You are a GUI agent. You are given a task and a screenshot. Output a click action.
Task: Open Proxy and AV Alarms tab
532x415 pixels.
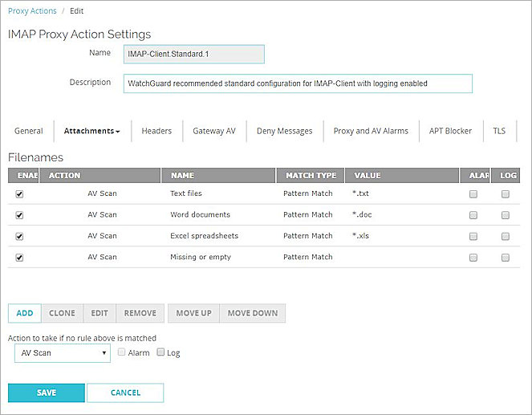click(x=371, y=131)
